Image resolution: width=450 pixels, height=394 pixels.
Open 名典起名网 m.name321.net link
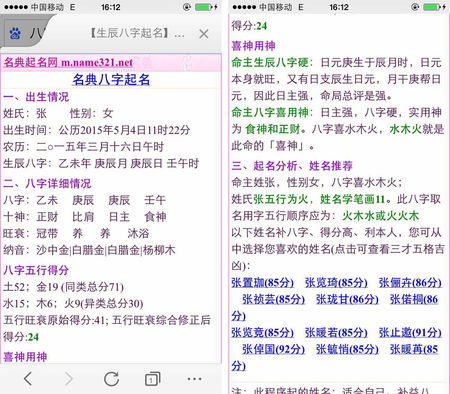68,62
